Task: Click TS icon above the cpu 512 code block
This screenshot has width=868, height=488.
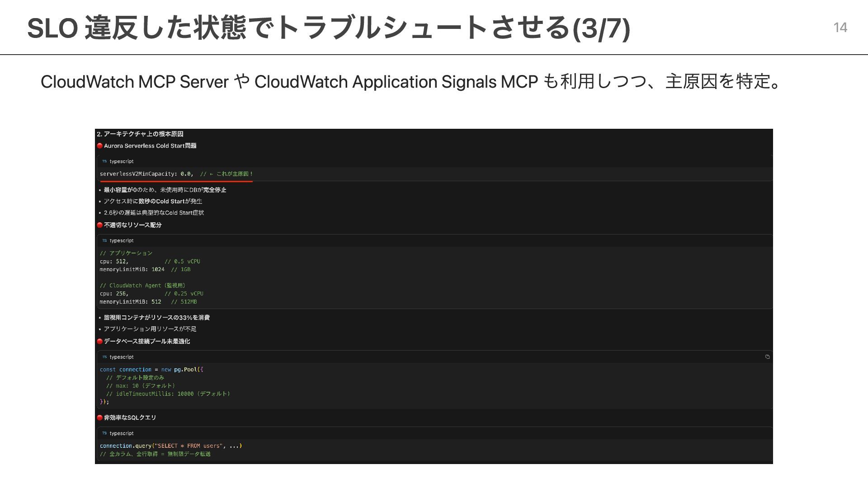Action: tap(104, 241)
